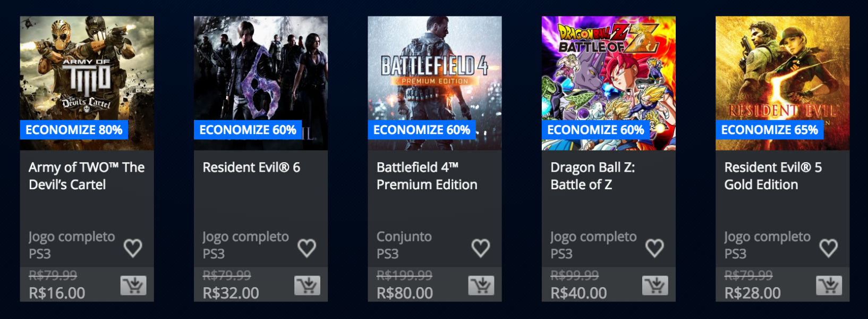Add Resident Evil 5 Gold Edition to cart
This screenshot has height=319, width=868.
click(x=829, y=286)
